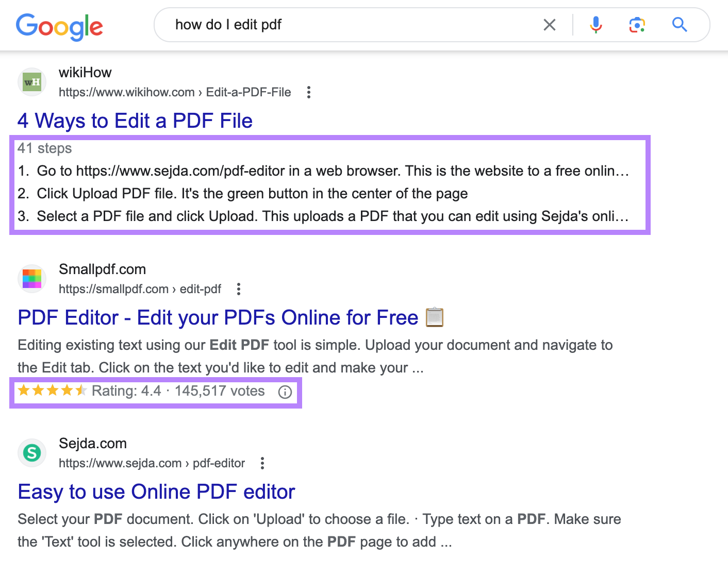Clear the search query with the X icon
The height and width of the screenshot is (576, 728).
(x=549, y=24)
